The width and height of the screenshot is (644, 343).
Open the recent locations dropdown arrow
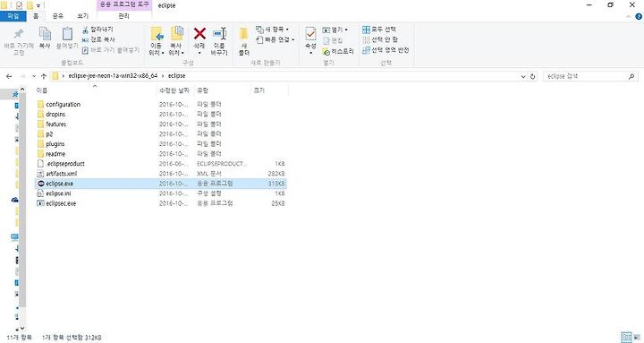(x=34, y=76)
